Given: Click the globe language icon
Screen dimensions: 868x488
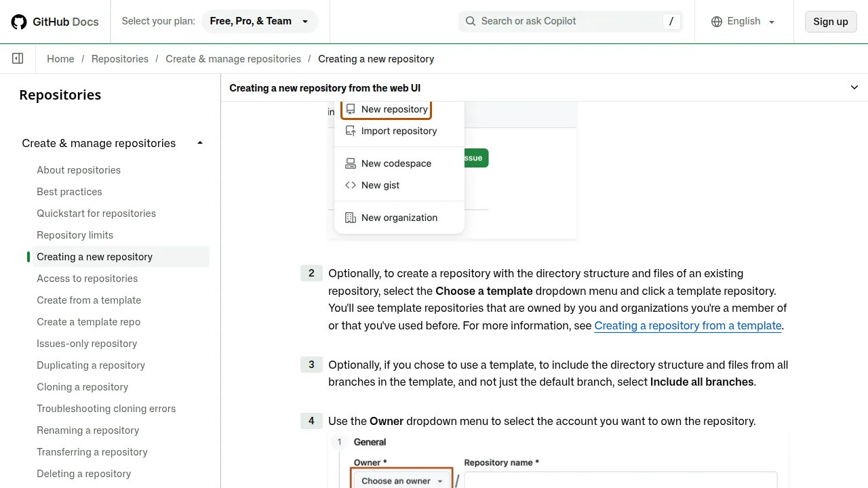Looking at the screenshot, I should (x=717, y=22).
